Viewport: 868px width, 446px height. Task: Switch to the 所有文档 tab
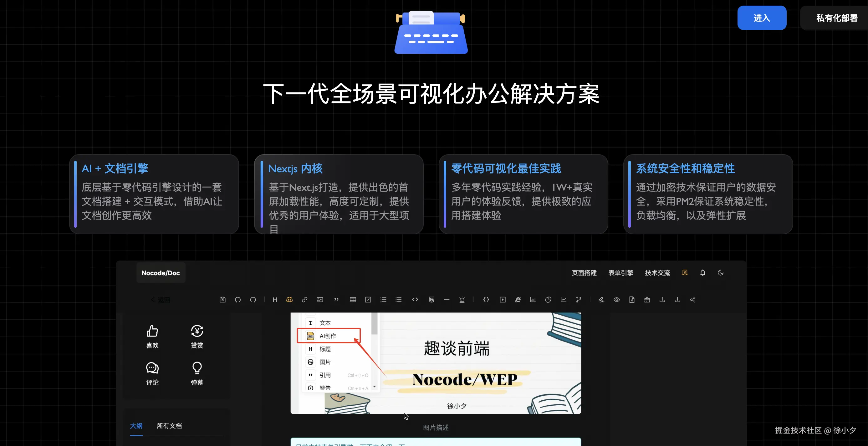tap(169, 426)
